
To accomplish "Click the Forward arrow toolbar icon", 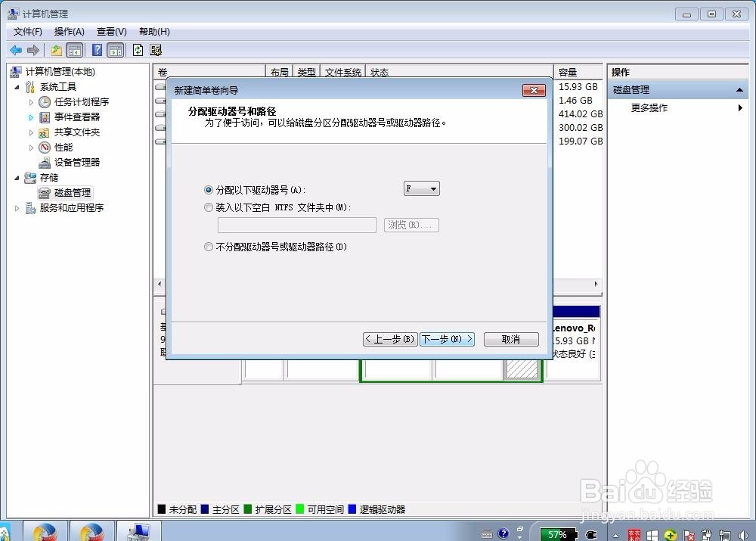I will click(x=33, y=50).
